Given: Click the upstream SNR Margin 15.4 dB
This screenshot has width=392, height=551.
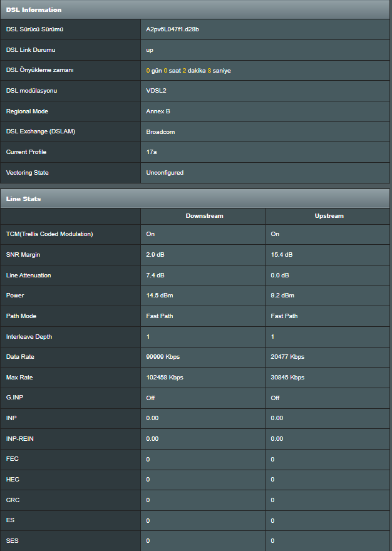Looking at the screenshot, I should click(x=281, y=254).
